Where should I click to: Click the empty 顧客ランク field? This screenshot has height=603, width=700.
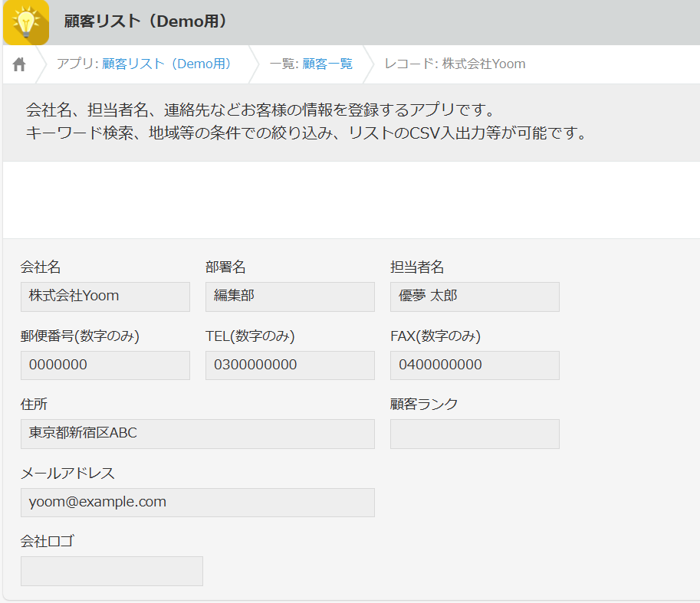(x=475, y=434)
